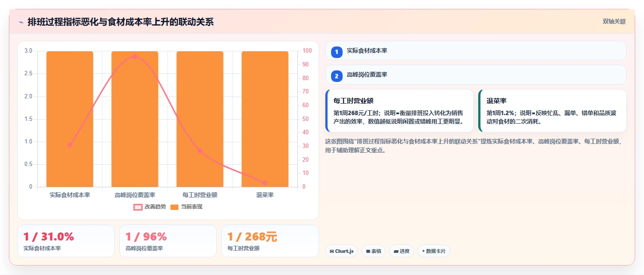Click the x-axis label 实际食材成本率
Image resolution: width=644 pixels, height=275 pixels.
tap(70, 195)
